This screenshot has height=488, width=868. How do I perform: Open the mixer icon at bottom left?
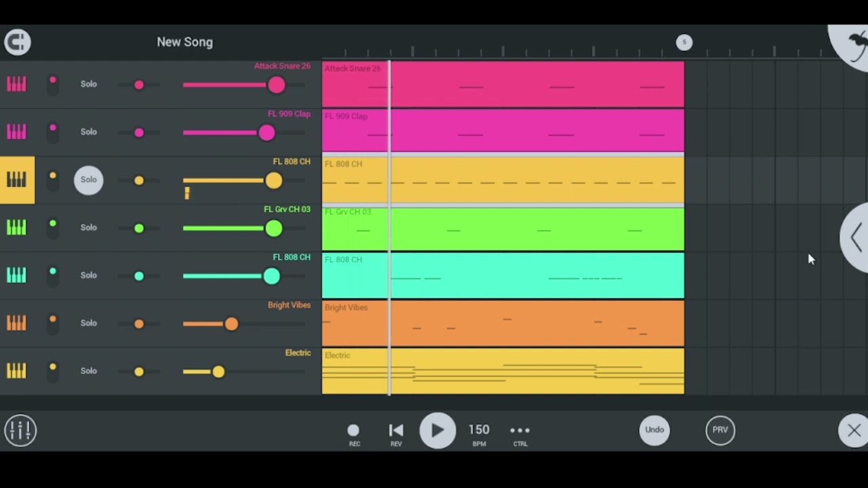pos(20,430)
